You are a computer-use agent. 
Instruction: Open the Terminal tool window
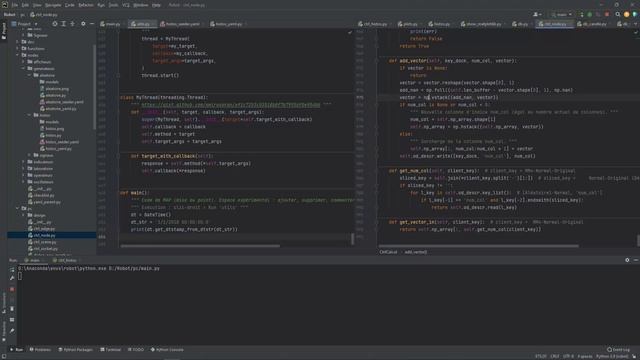pos(111,350)
